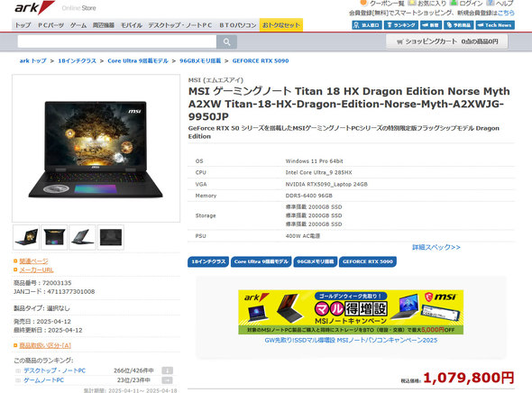Screen dimensions: 532x393
Task: Open the coupon list orange icon link
Action: coord(382,4)
